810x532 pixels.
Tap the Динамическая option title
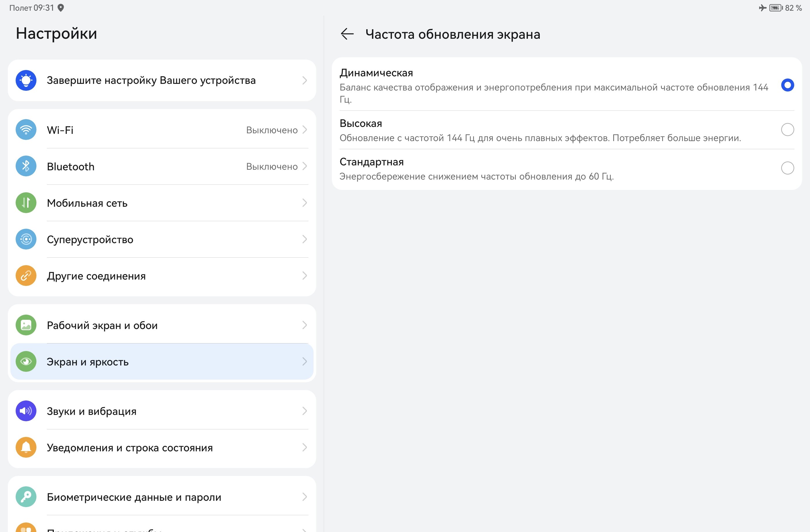click(x=376, y=73)
